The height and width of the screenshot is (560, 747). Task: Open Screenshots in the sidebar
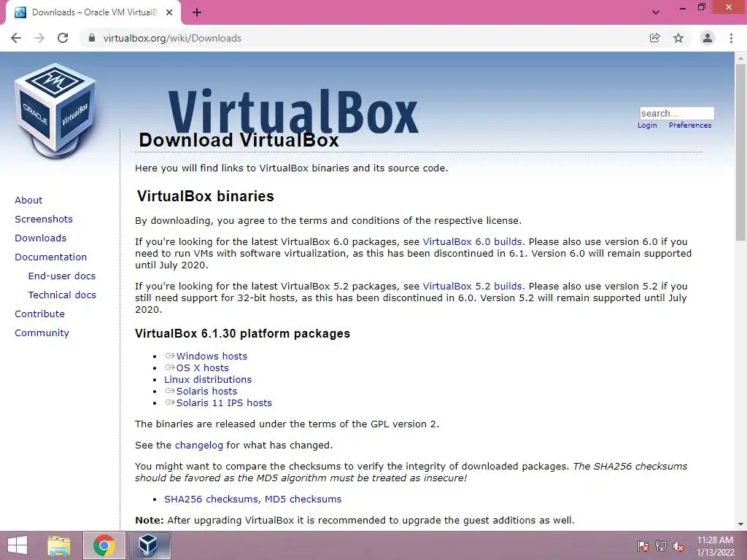point(44,219)
